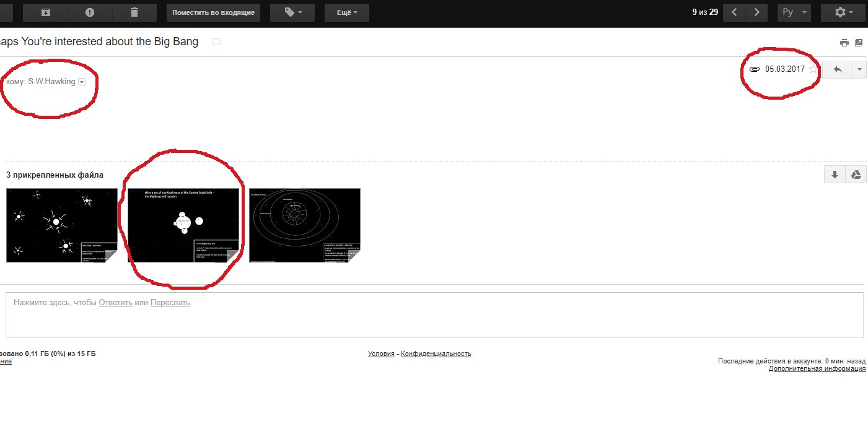The image size is (868, 447).
Task: Report the message as spam
Action: [90, 12]
